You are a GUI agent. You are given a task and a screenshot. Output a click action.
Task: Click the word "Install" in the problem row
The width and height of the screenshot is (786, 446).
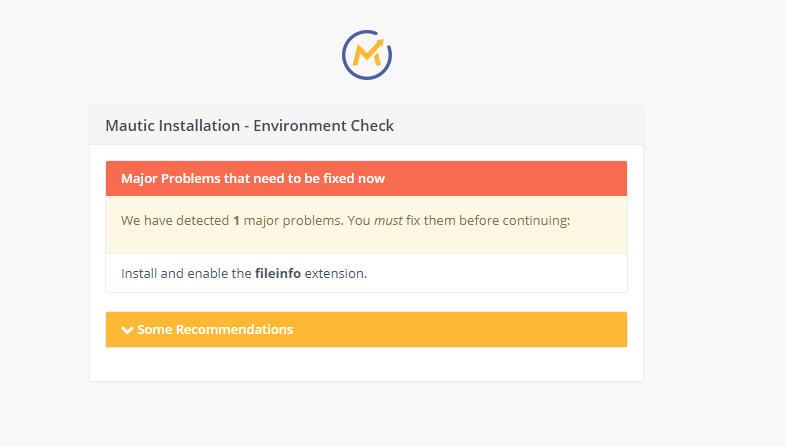coord(139,273)
